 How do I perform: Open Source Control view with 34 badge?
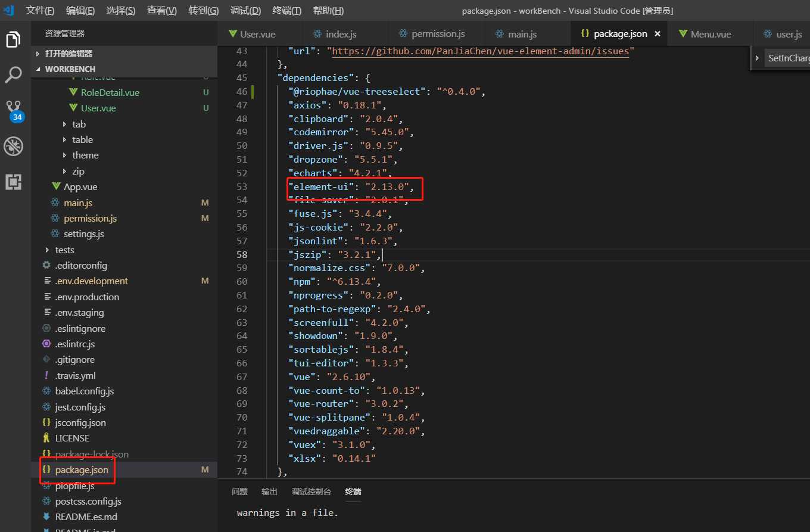[x=14, y=111]
